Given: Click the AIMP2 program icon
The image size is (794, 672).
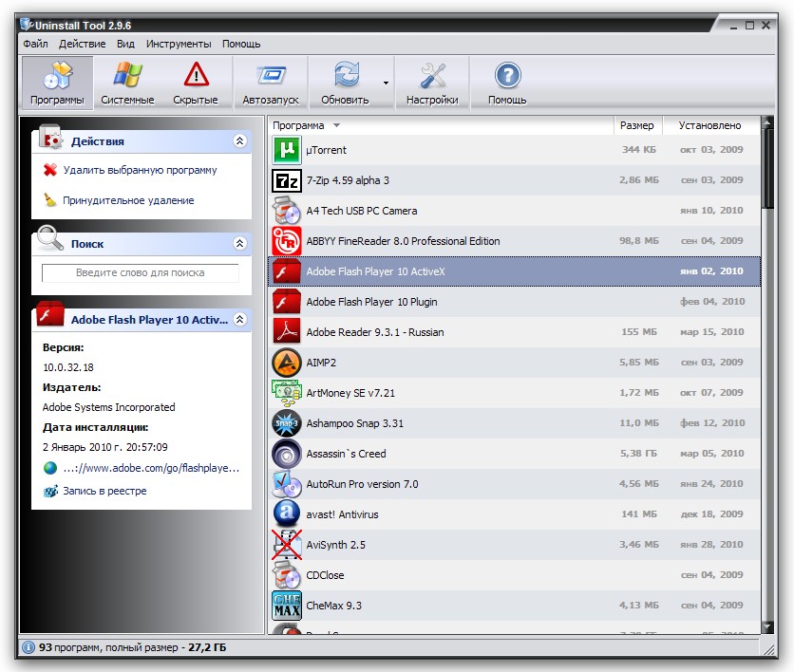Looking at the screenshot, I should tap(287, 363).
